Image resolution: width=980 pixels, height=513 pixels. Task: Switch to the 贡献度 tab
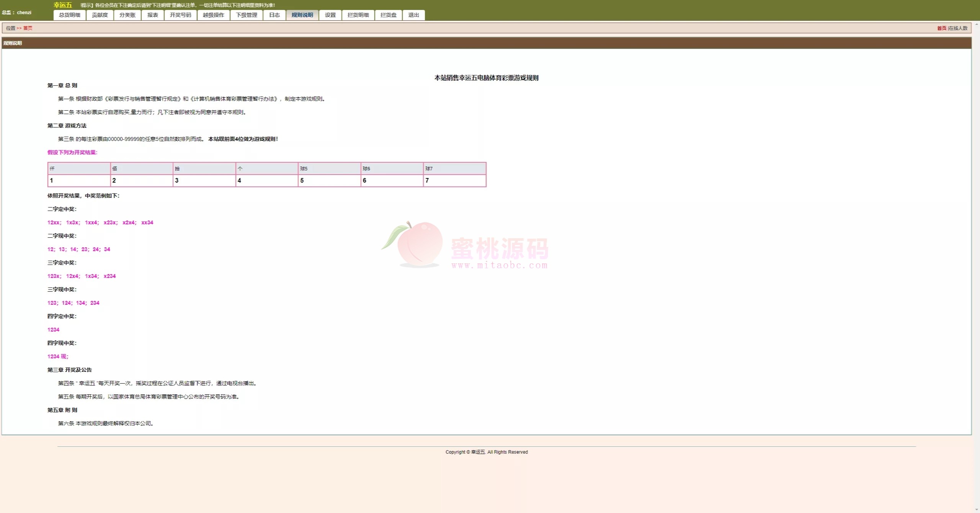pos(100,15)
